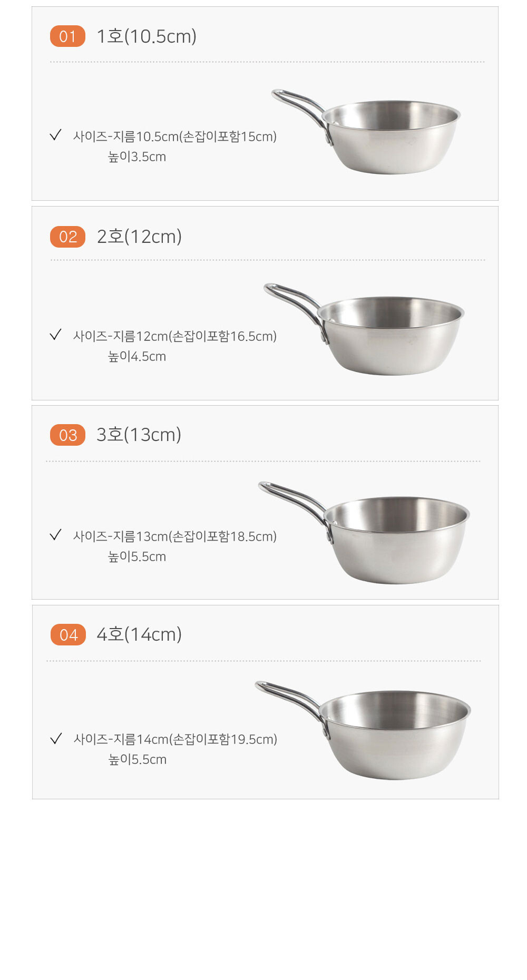Click the 2호(12cm) heading

coord(139,237)
